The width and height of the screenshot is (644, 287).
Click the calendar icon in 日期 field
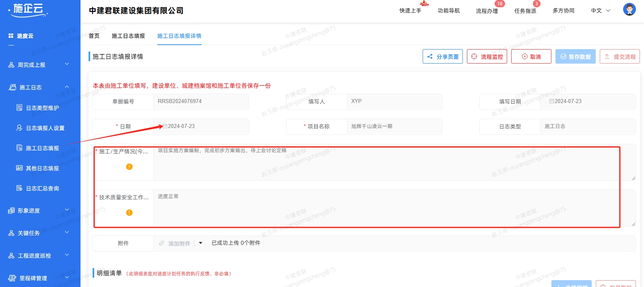tap(165, 126)
